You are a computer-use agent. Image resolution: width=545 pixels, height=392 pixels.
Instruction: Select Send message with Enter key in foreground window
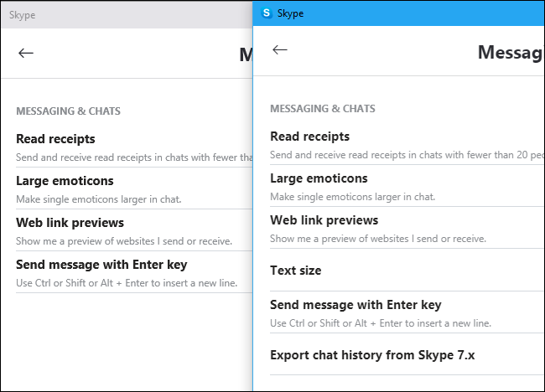tap(356, 305)
